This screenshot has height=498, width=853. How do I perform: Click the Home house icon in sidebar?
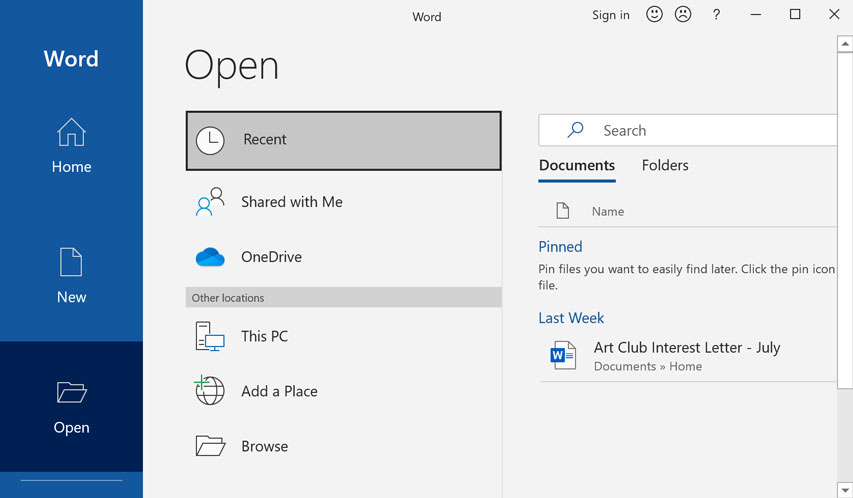click(71, 132)
